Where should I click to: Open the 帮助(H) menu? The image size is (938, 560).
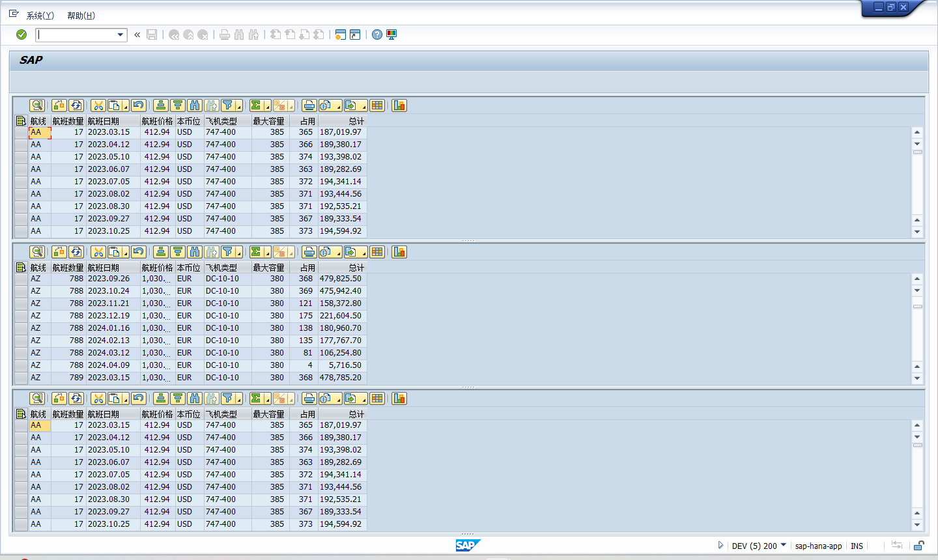(81, 14)
